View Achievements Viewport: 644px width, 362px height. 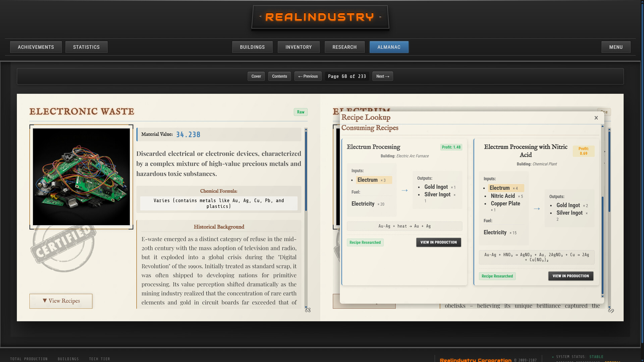pyautogui.click(x=36, y=47)
